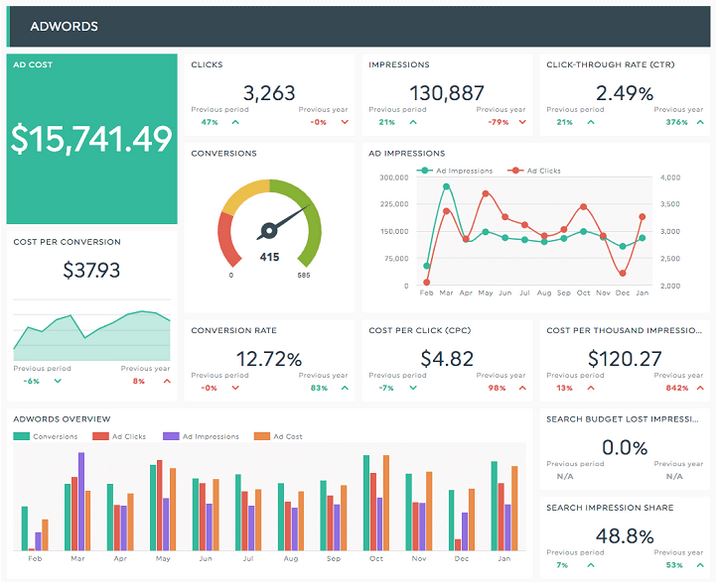The height and width of the screenshot is (588, 725).
Task: Click the green Jan Conversions bar
Action: click(x=494, y=506)
